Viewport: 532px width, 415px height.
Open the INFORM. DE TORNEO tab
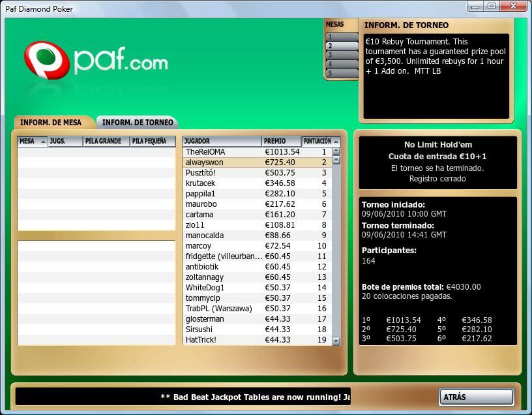[138, 122]
